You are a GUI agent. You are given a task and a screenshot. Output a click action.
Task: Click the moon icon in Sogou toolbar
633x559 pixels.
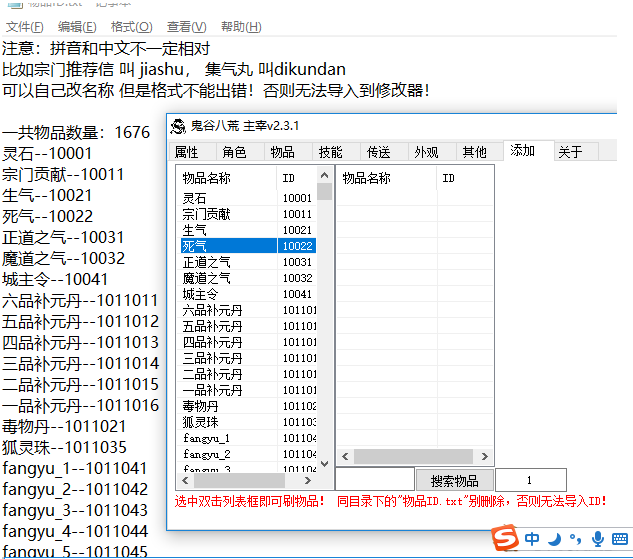[555, 539]
